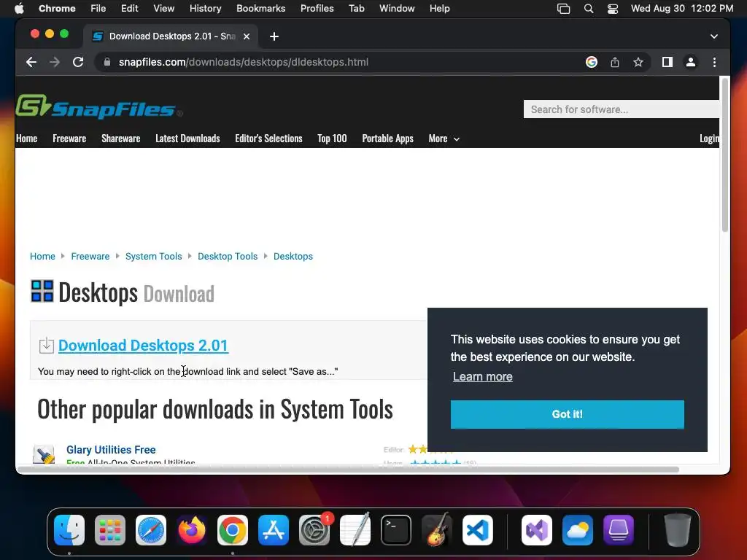Open the Window menu

click(x=397, y=9)
